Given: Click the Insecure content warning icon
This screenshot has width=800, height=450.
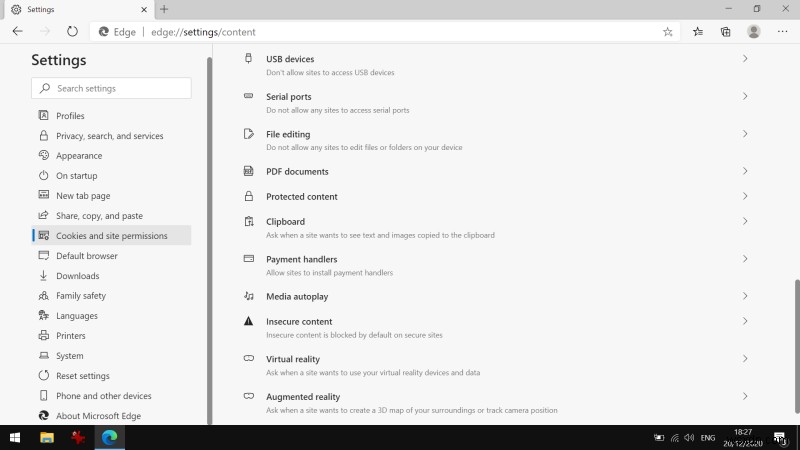Looking at the screenshot, I should coord(248,321).
